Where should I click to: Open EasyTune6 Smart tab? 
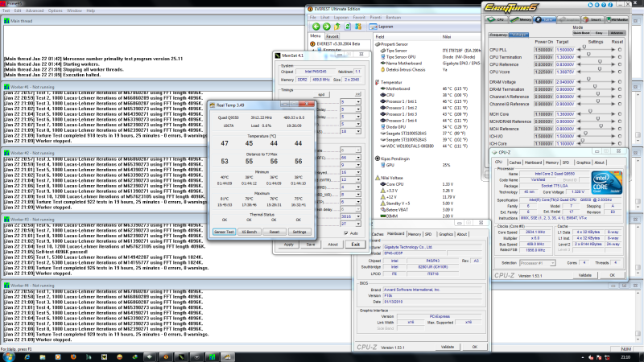[x=592, y=19]
